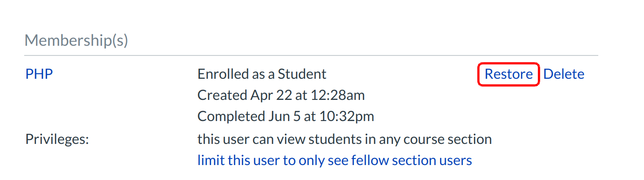Click the Restore enrollment link

pyautogui.click(x=508, y=74)
